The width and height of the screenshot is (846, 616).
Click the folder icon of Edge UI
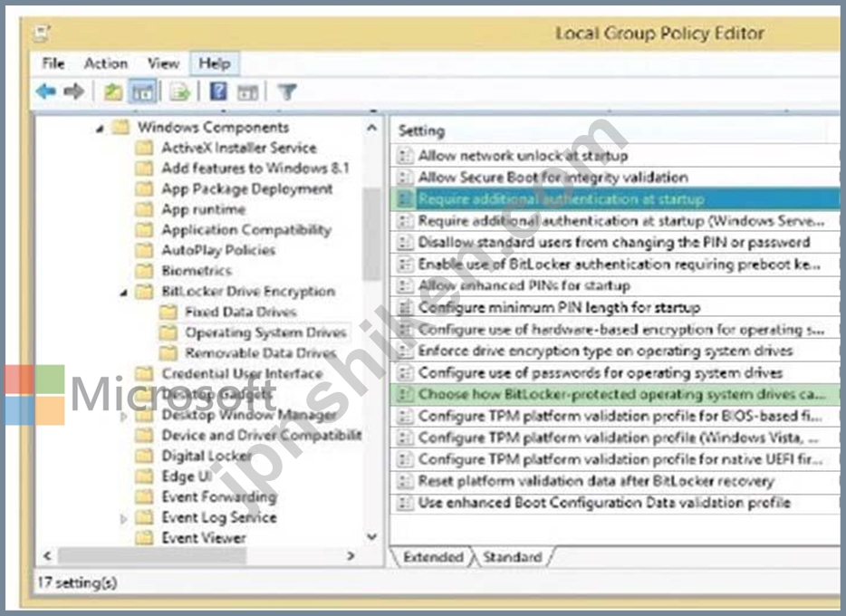click(x=144, y=476)
